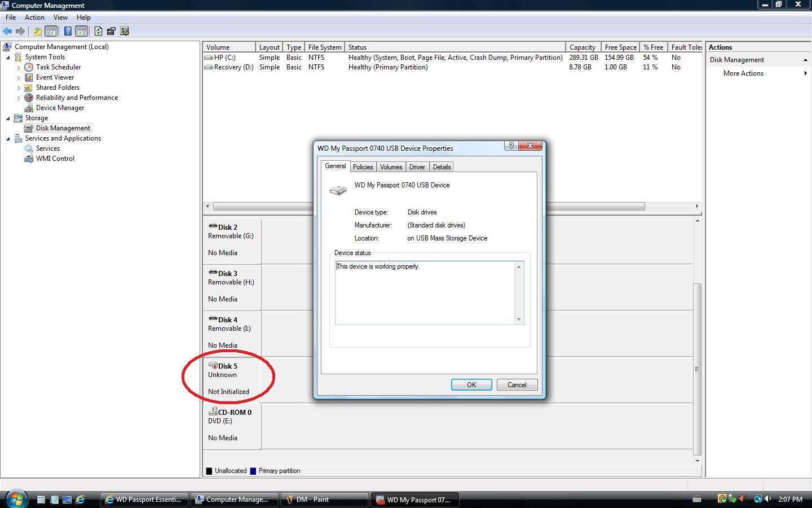Select the Task Scheduler clock icon

tap(29, 67)
